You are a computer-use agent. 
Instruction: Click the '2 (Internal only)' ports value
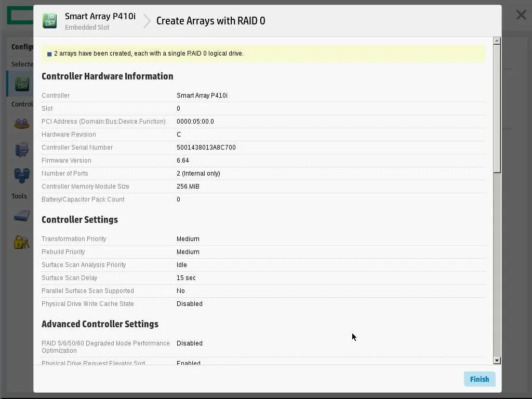coord(198,174)
